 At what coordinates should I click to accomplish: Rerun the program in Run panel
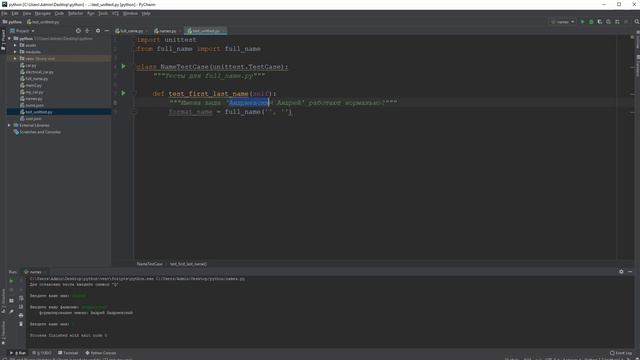click(x=11, y=281)
